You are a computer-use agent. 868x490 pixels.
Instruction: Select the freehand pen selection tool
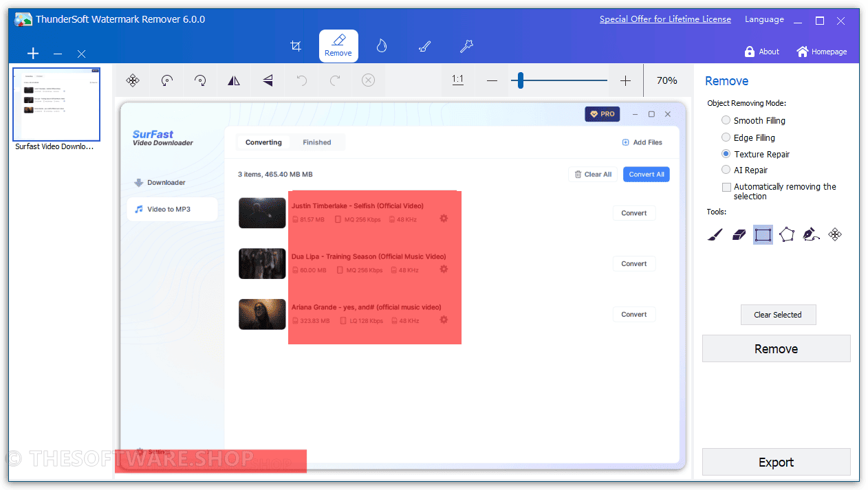click(811, 235)
